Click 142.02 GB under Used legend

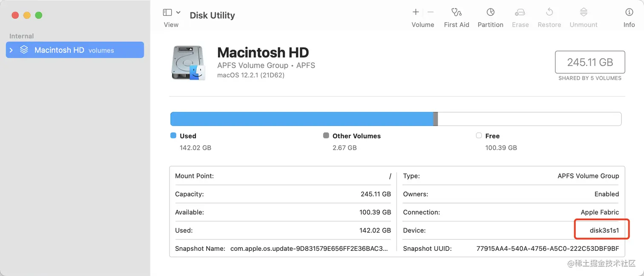[195, 148]
